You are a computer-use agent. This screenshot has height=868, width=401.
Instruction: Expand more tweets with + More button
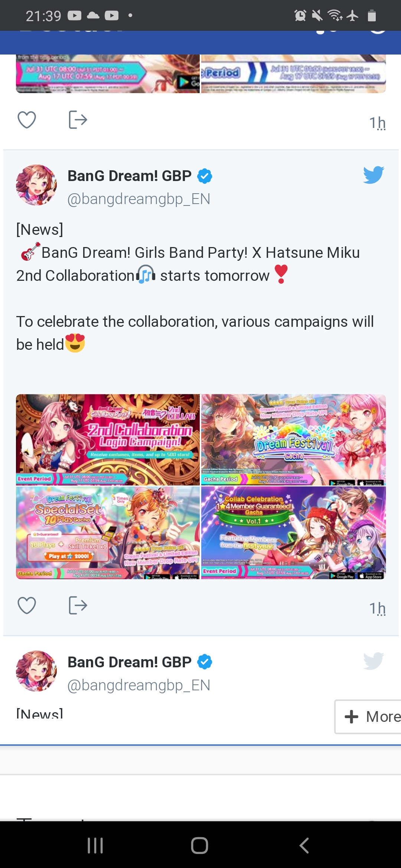coord(368,717)
